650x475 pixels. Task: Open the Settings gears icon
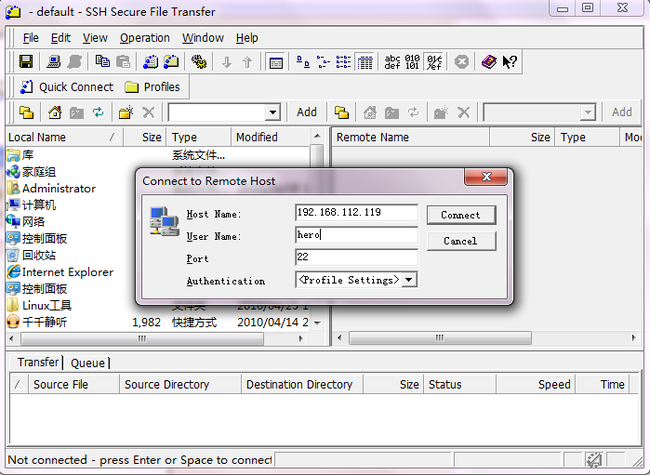[x=199, y=62]
